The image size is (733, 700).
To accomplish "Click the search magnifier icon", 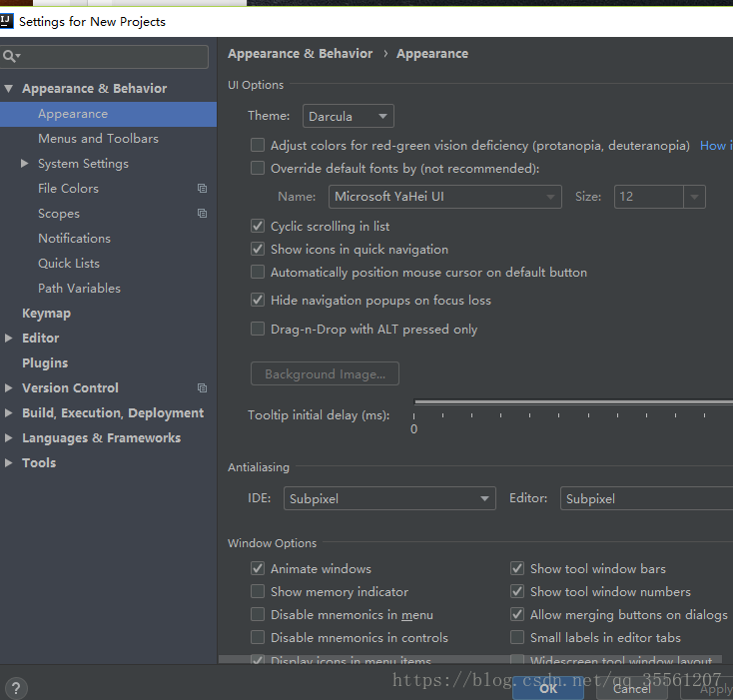I will (10, 57).
